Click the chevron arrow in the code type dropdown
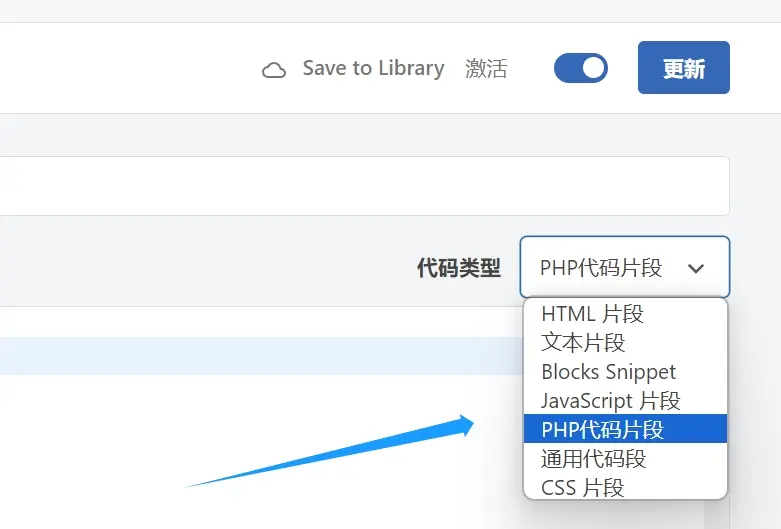 (x=696, y=268)
